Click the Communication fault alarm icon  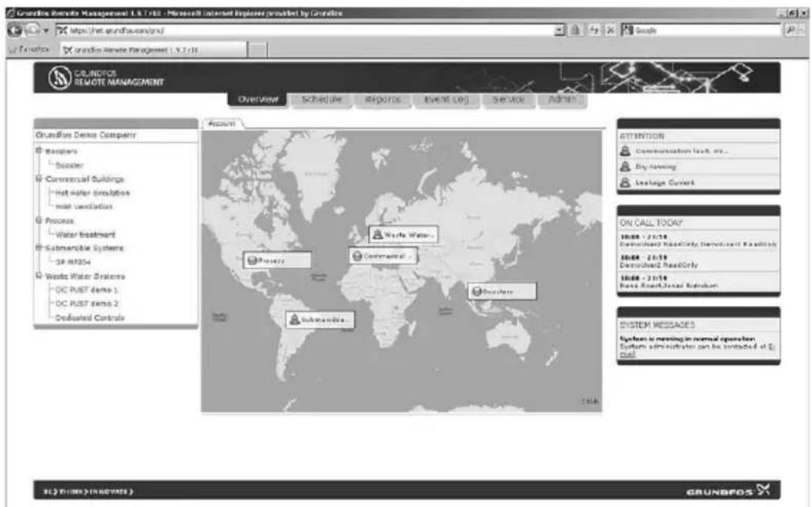click(626, 151)
